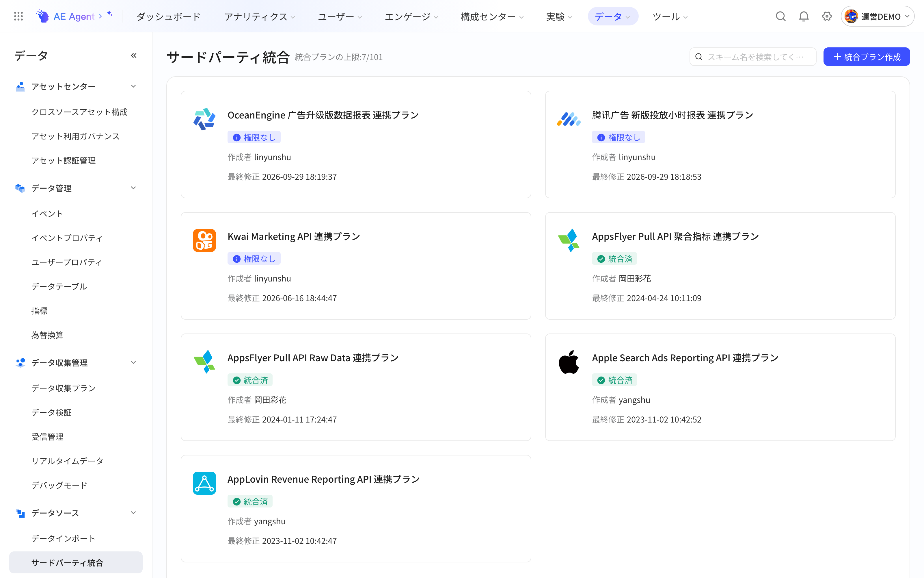Viewport: 924px width, 578px height.
Task: Focus the スキーム名 search field
Action: (x=752, y=57)
